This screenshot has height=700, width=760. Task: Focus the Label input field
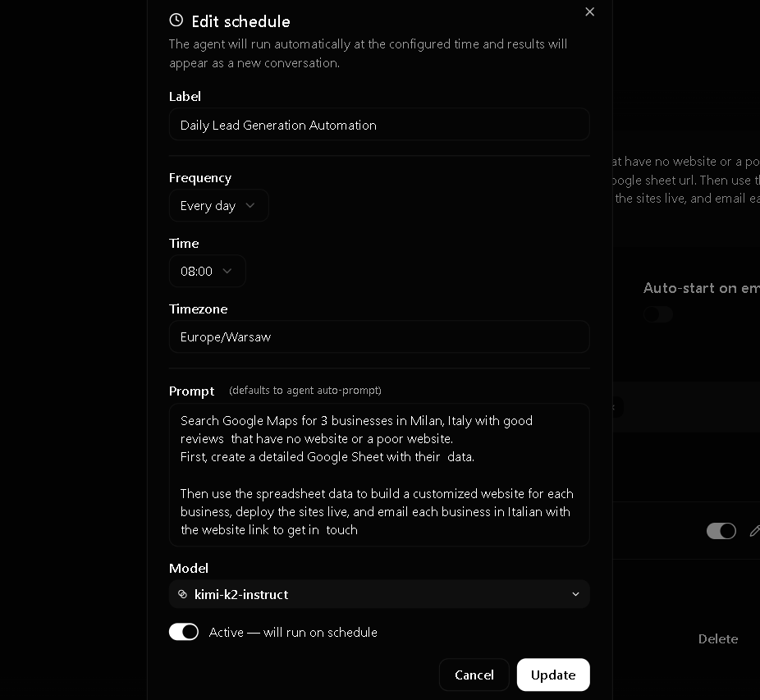(x=379, y=125)
